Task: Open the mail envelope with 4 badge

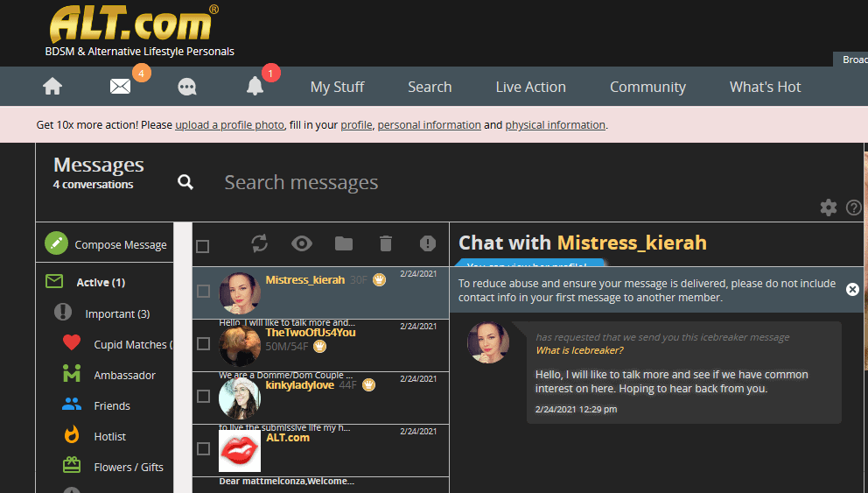Action: 120,87
